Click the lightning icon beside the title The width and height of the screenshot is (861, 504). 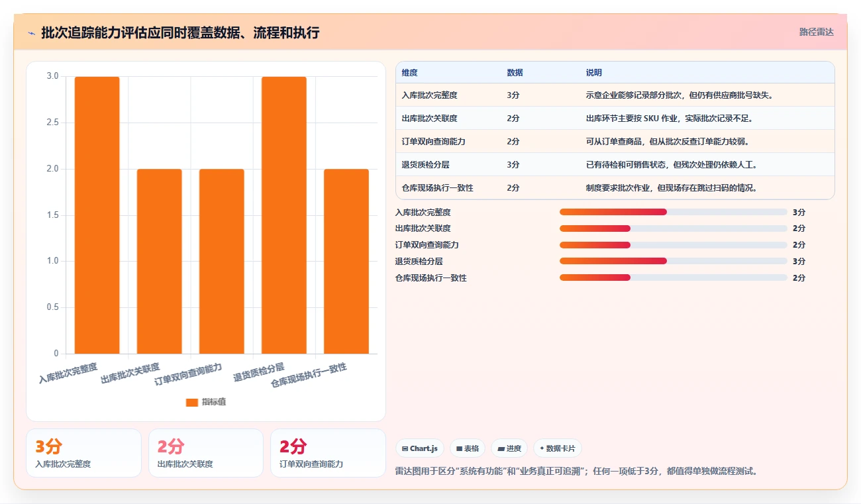(x=32, y=32)
